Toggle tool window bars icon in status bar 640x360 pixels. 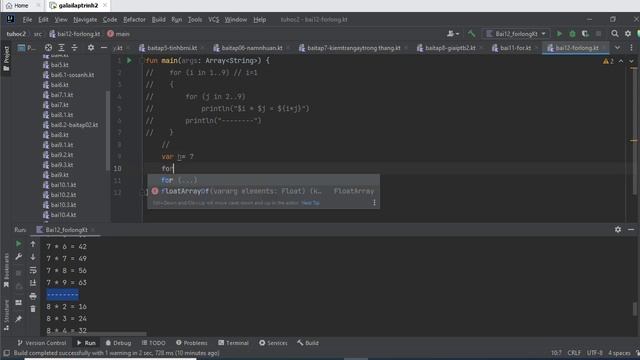click(x=7, y=353)
